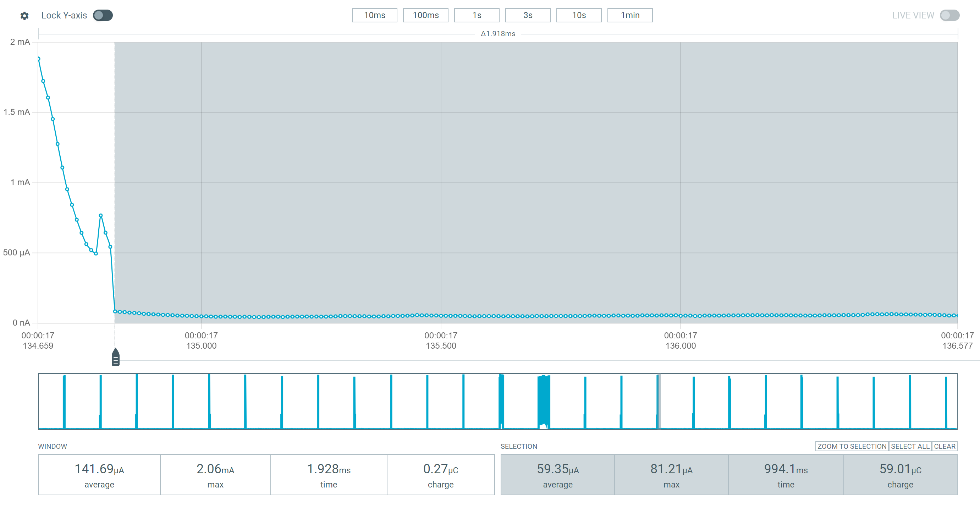
Task: Set window to 100ms
Action: click(x=425, y=15)
